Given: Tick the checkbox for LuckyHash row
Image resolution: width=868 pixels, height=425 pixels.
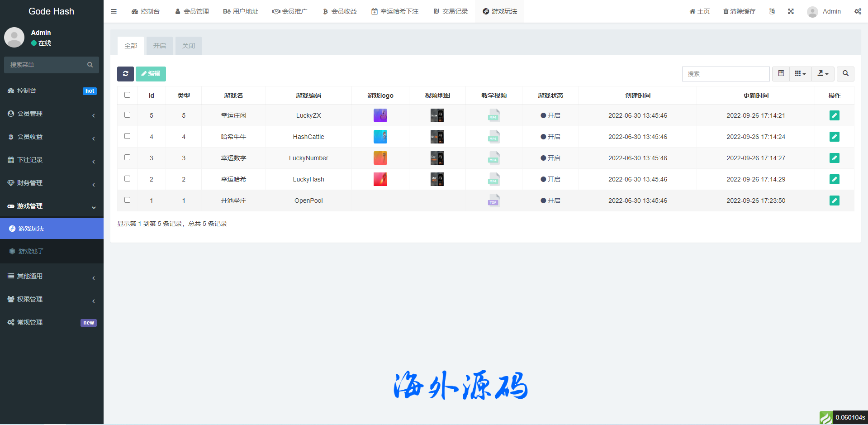Looking at the screenshot, I should 127,179.
